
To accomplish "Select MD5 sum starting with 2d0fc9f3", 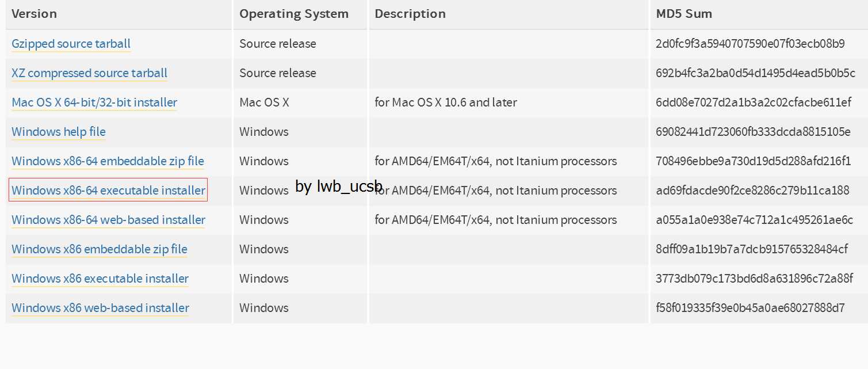I will (750, 44).
